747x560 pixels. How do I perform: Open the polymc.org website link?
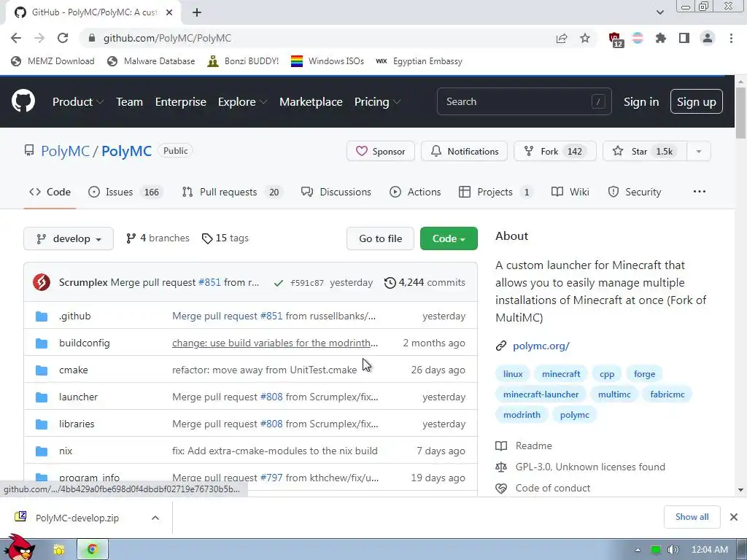click(x=541, y=346)
